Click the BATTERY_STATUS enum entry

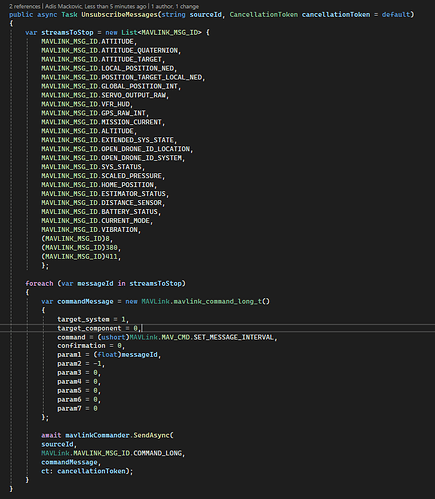tap(129, 212)
